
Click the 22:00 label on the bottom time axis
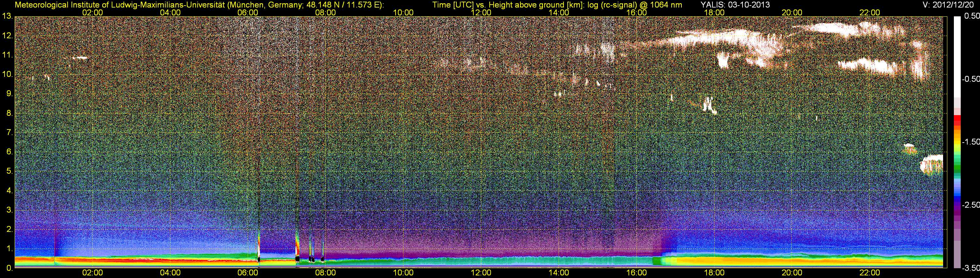click(870, 273)
